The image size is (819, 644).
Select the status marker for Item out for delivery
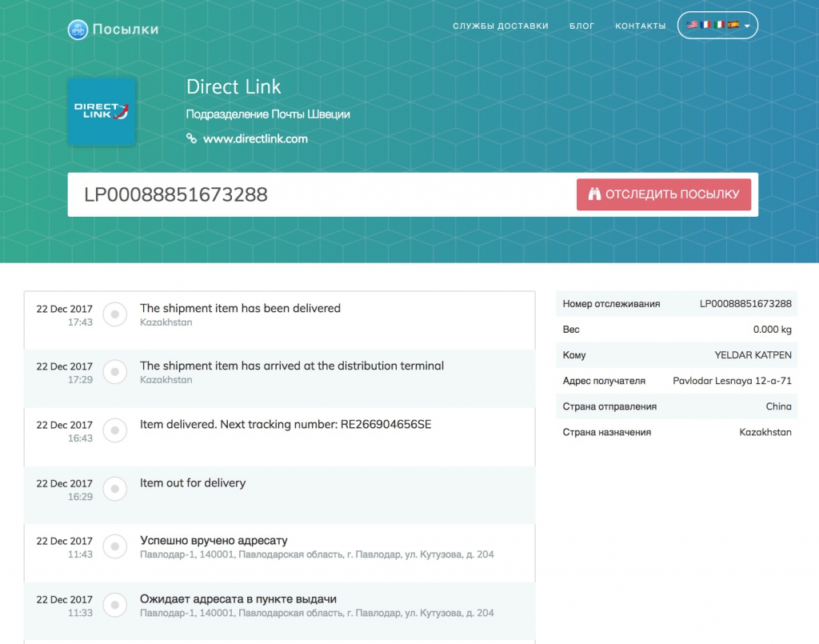pyautogui.click(x=115, y=489)
